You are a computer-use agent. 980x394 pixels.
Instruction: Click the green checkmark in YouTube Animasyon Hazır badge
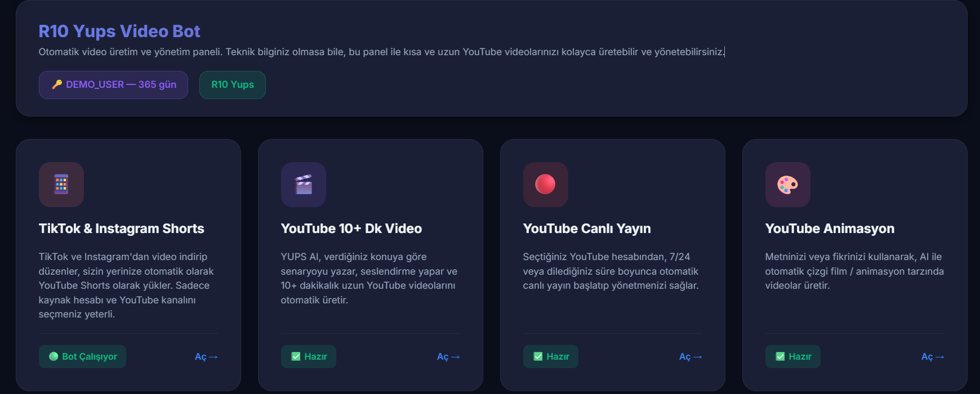tap(780, 356)
